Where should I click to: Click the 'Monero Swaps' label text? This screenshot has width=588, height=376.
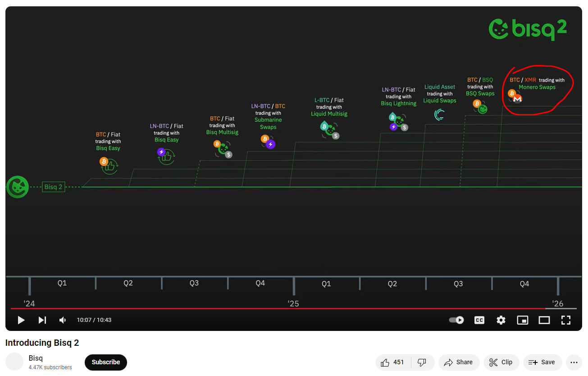point(537,87)
